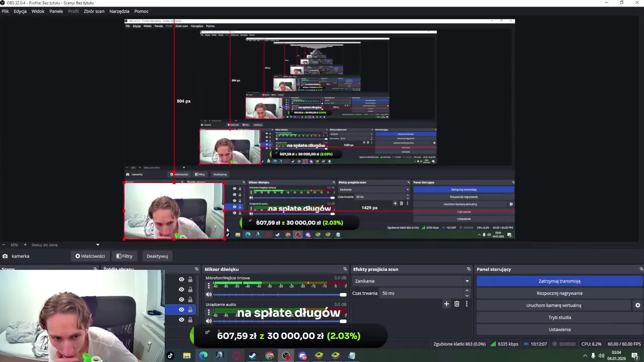Open Microsoft Edge from taskbar
644x362 pixels.
(203, 355)
